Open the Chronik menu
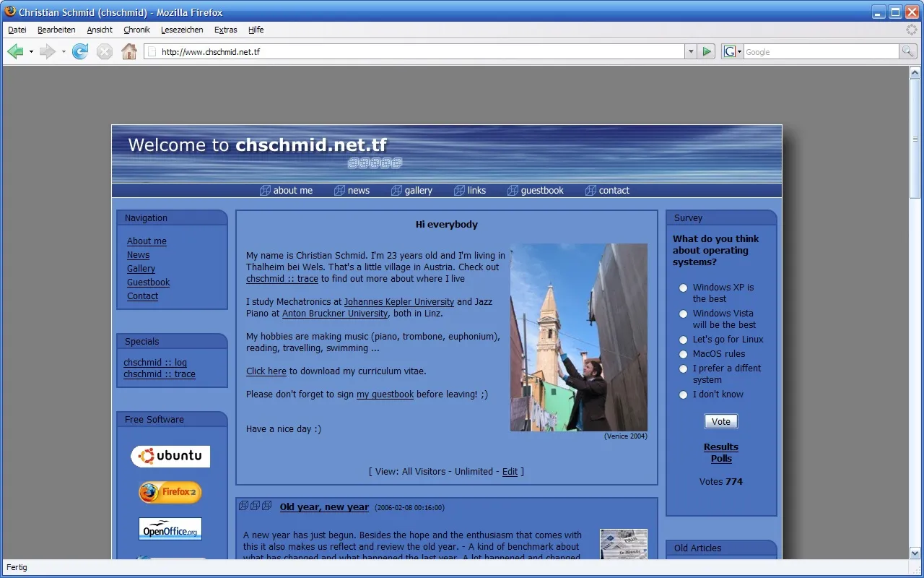 tap(136, 30)
